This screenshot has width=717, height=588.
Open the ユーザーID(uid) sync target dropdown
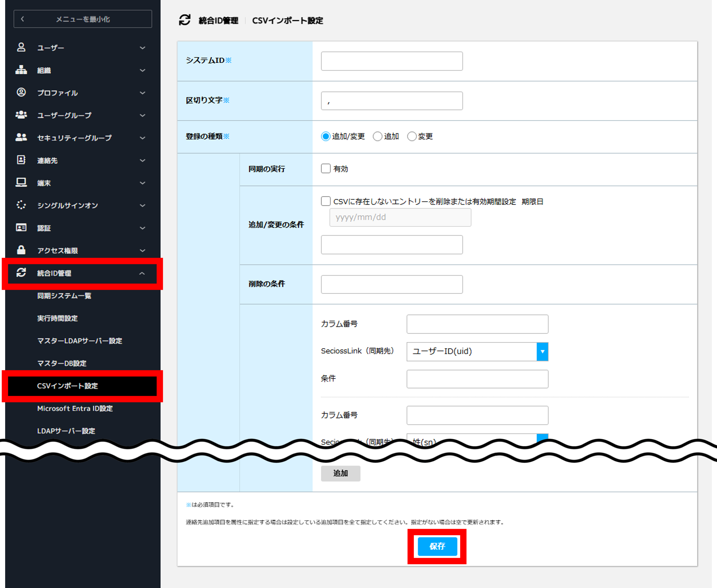point(477,352)
